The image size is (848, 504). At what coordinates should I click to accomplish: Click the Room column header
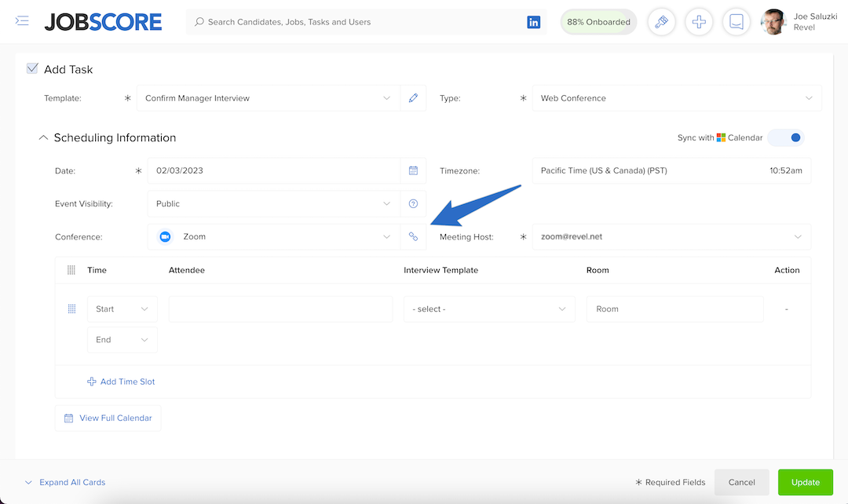(598, 270)
